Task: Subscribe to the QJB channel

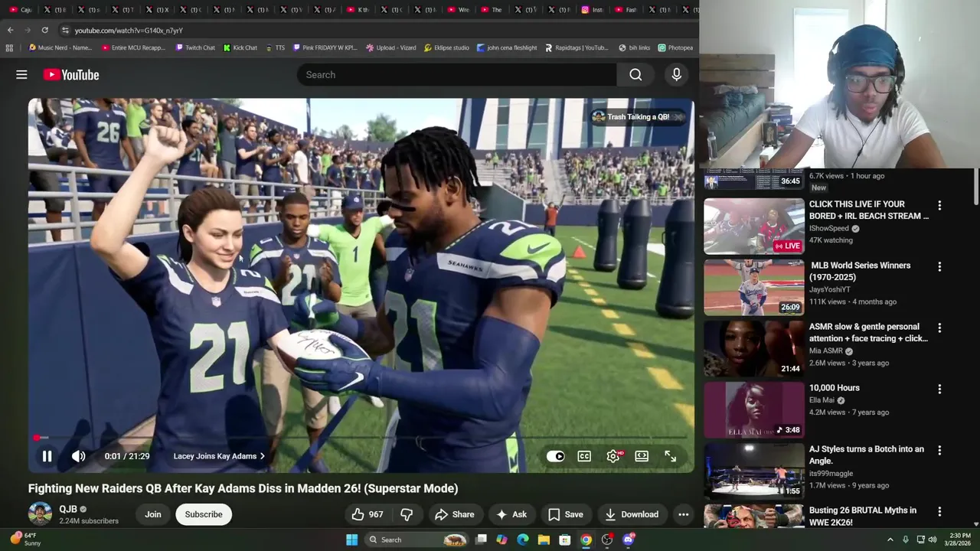Action: pyautogui.click(x=204, y=514)
